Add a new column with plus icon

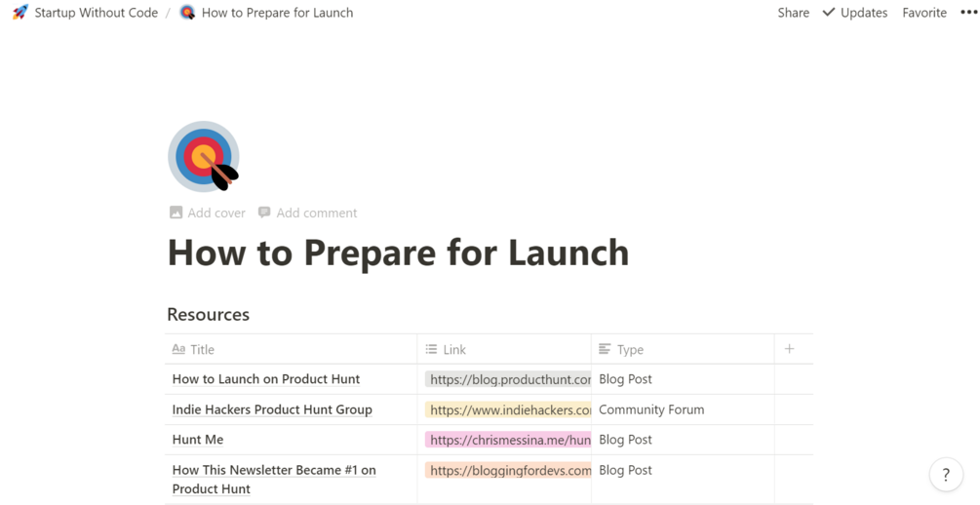[x=789, y=349]
